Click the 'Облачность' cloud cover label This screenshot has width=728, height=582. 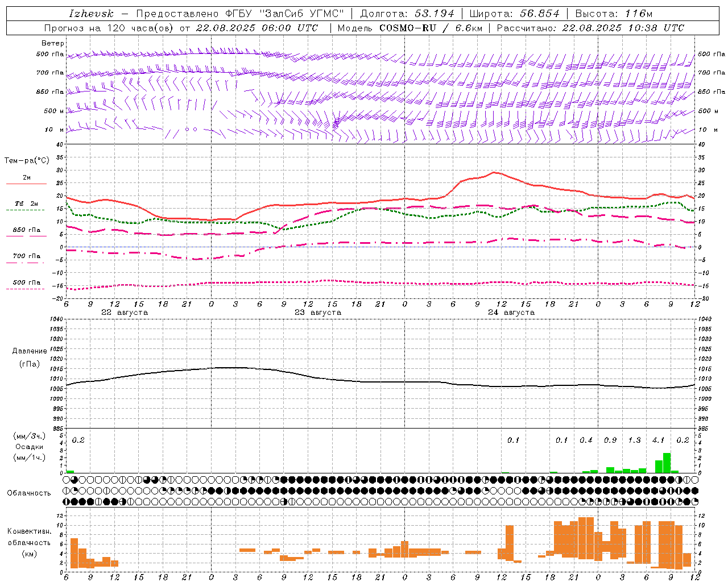point(29,493)
